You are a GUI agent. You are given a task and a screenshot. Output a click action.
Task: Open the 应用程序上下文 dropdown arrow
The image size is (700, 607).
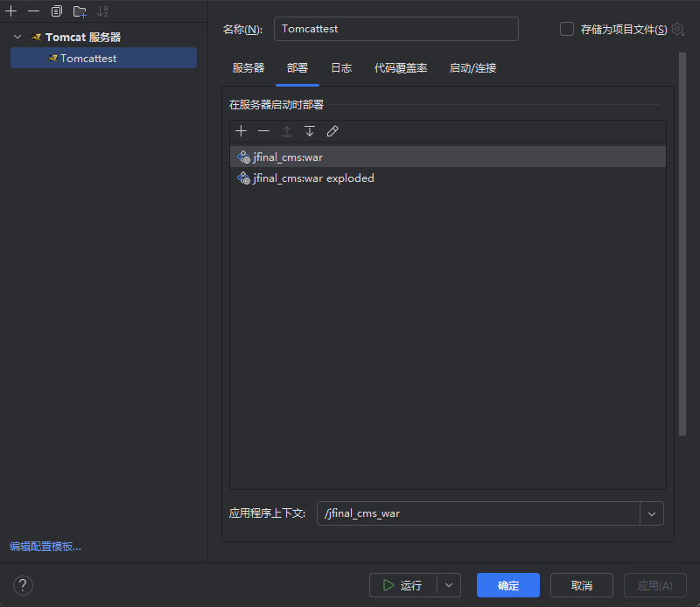[x=652, y=513]
